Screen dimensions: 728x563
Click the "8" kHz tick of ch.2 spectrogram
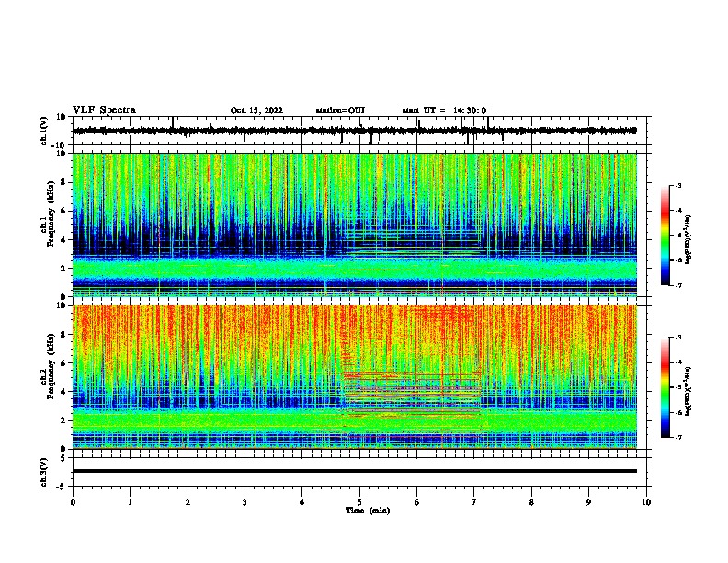[64, 335]
